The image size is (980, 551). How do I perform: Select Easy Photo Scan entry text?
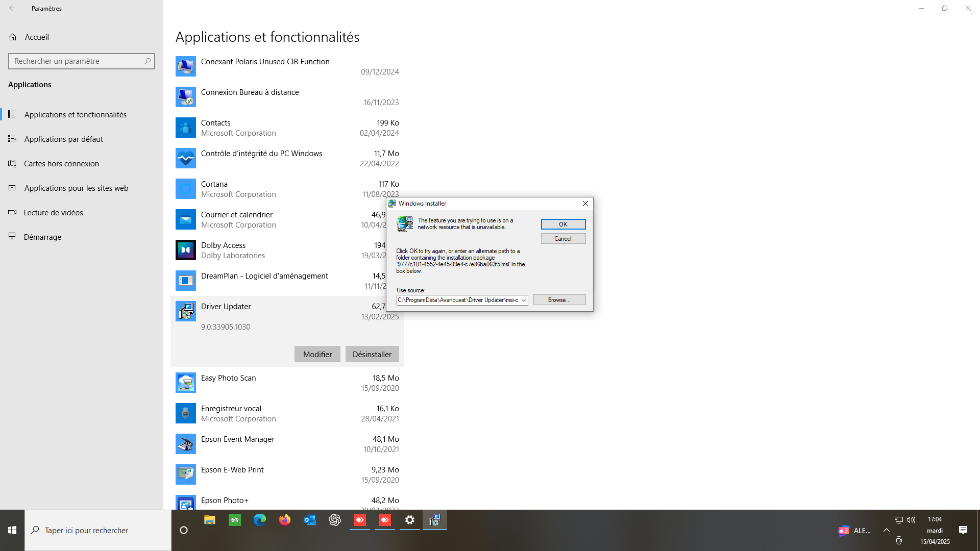click(229, 378)
